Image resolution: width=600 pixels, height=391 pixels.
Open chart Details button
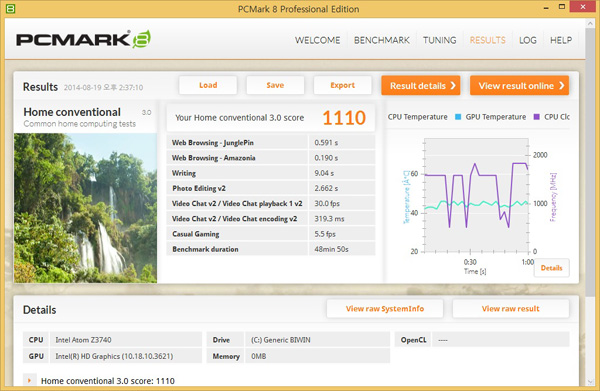tap(551, 268)
